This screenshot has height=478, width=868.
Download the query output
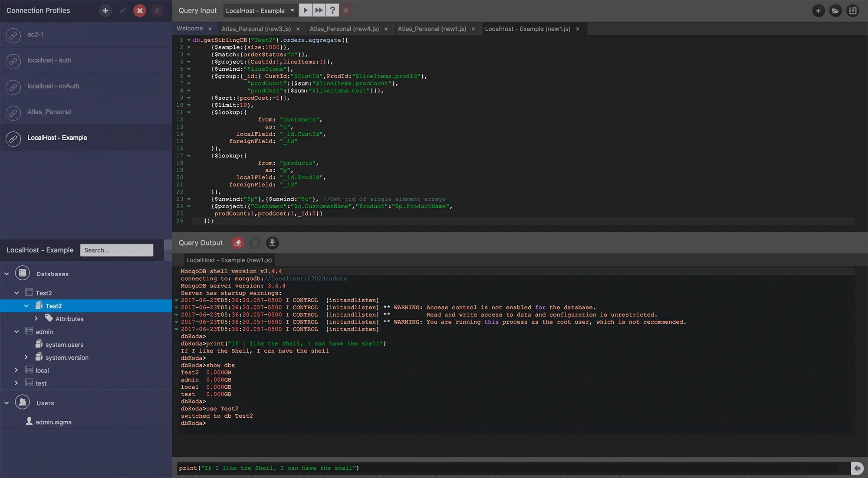[272, 243]
